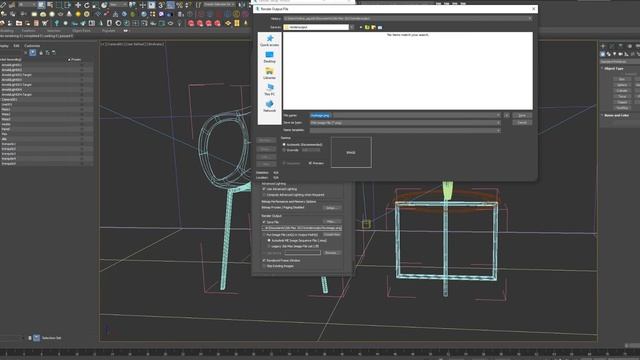This screenshot has width=640, height=360.
Task: Open Edit Named Selection Sets icon
Action: tap(198, 5)
